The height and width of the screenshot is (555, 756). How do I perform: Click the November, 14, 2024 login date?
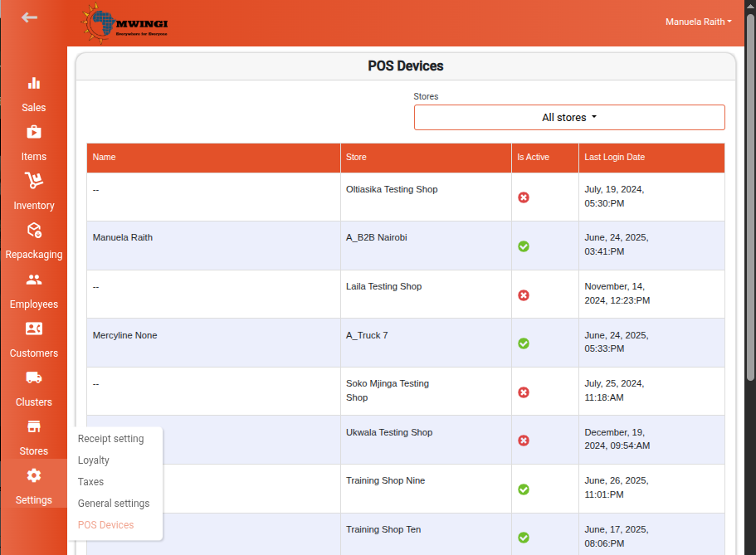point(617,293)
